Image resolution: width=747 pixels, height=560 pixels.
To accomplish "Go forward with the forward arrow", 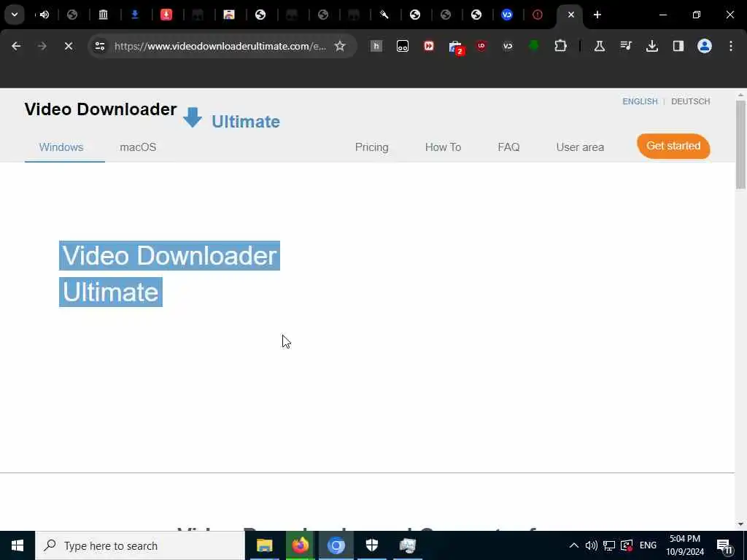I will [x=42, y=46].
